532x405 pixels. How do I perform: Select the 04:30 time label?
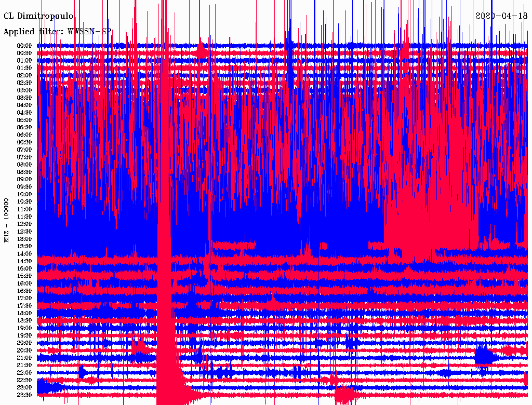25,113
